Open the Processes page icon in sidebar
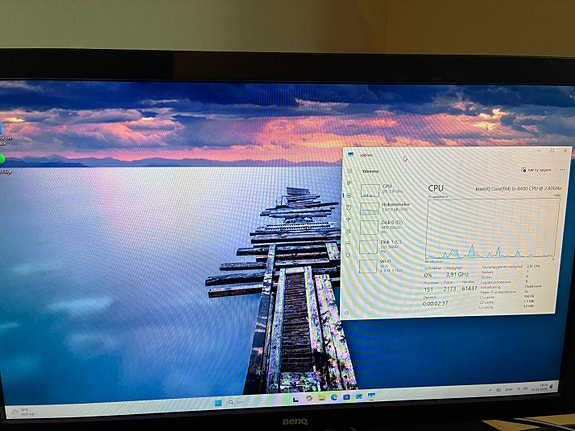575x431 pixels. [x=349, y=183]
